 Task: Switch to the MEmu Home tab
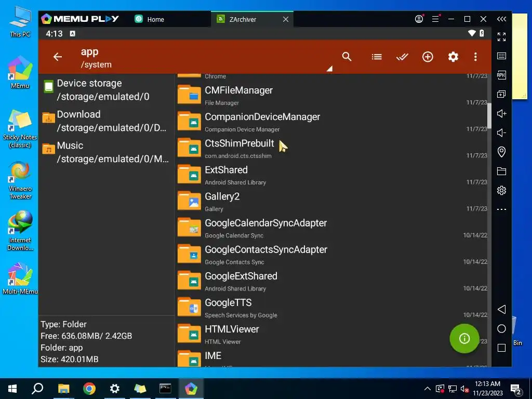[149, 19]
